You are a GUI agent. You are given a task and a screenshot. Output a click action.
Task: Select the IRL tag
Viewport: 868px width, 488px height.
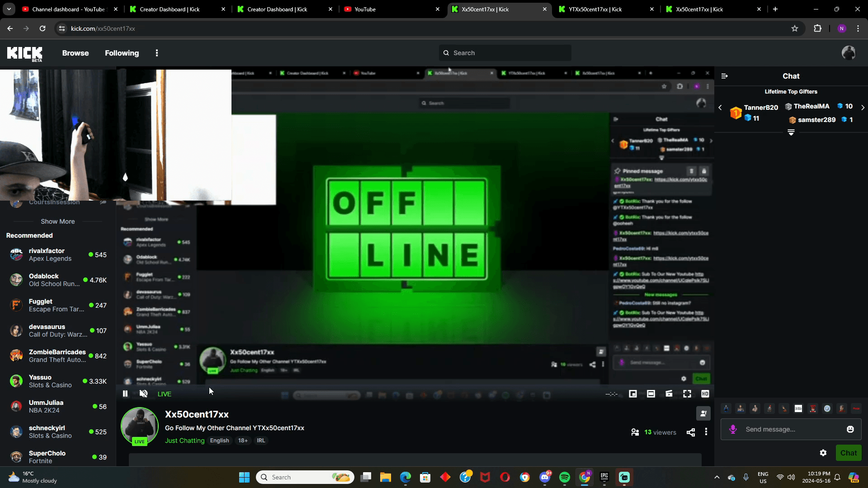tap(261, 441)
